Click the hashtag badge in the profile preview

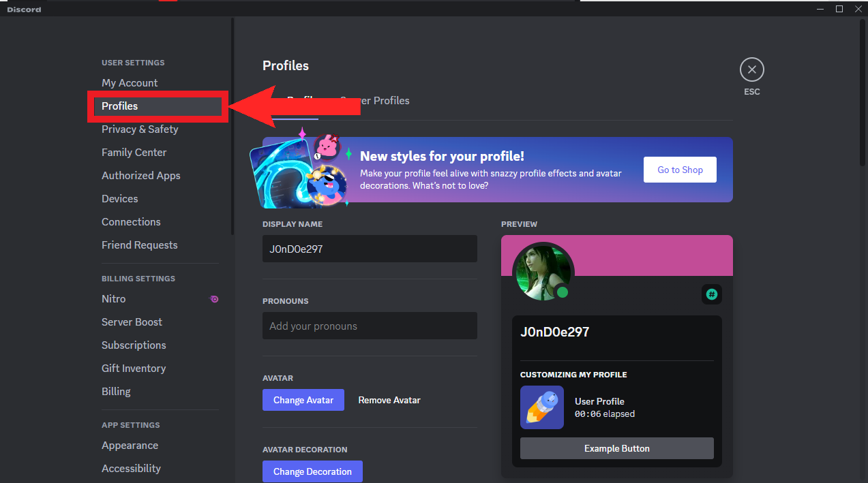coord(711,294)
